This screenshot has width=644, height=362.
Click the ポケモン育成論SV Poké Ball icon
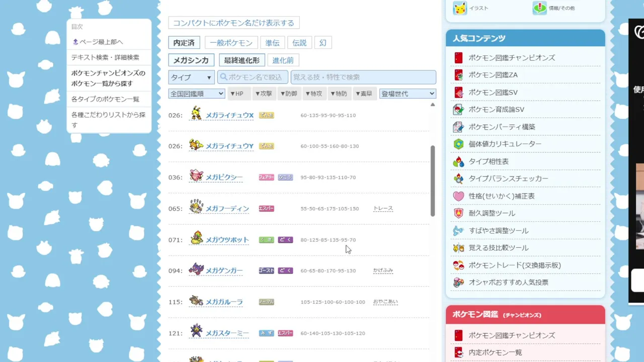[x=458, y=110]
